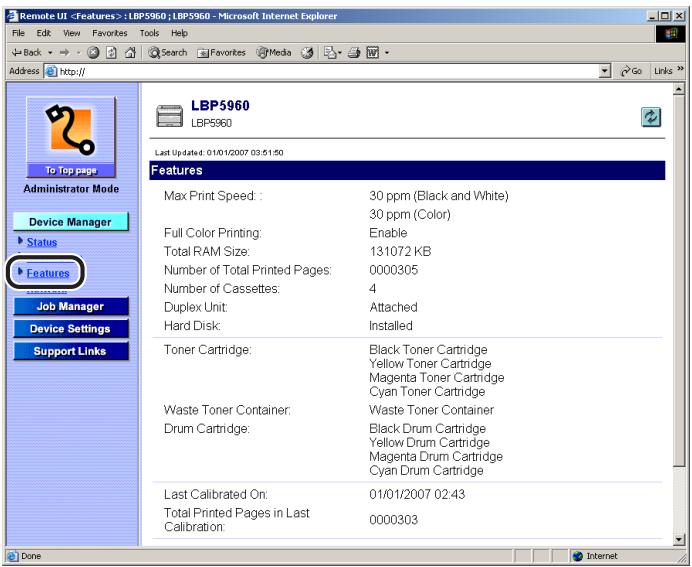Click the Support Links button
This screenshot has height=567, width=692.
point(71,351)
